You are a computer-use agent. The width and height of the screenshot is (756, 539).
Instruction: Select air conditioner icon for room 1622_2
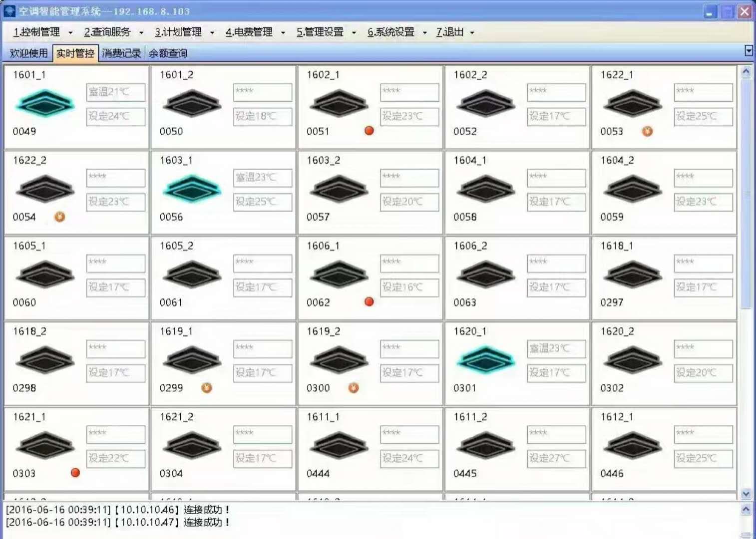pos(45,189)
